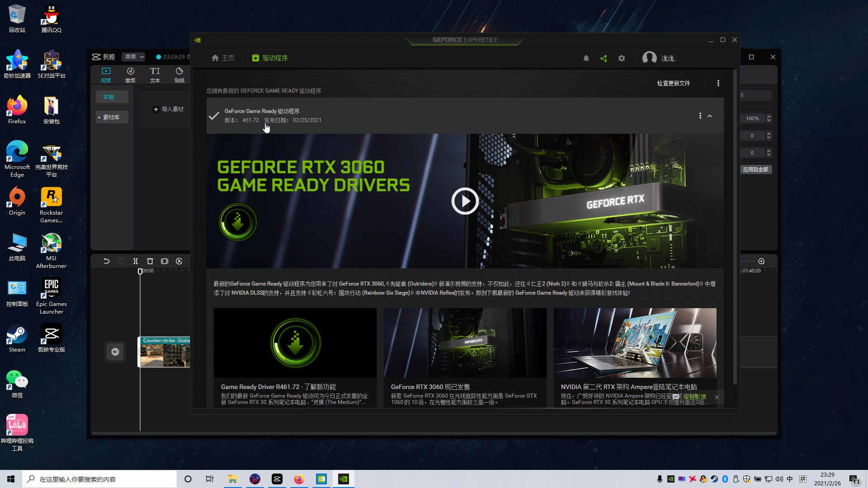The height and width of the screenshot is (488, 868).
Task: Click 检查更新文件 check for updates
Action: point(673,83)
